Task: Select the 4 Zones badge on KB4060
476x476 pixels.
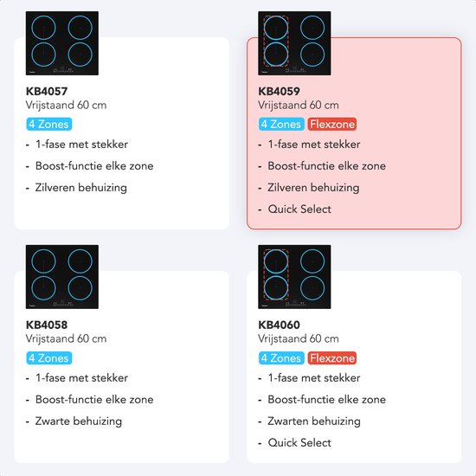Action: [x=281, y=358]
